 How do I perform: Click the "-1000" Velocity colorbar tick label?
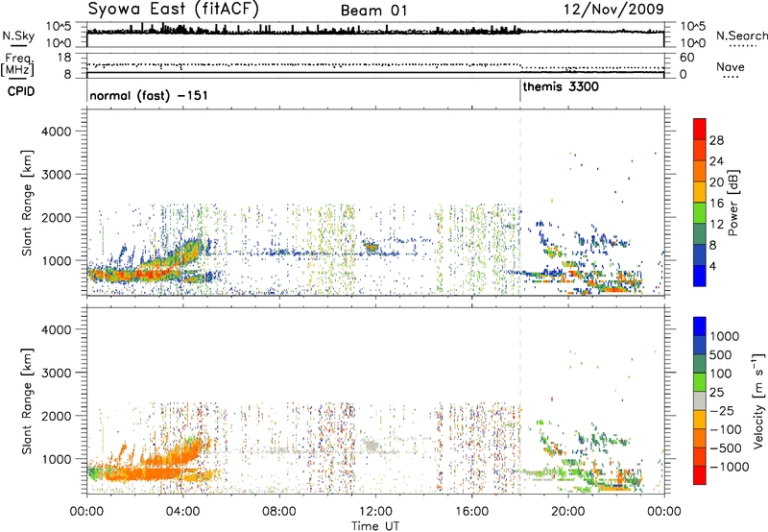click(x=729, y=467)
